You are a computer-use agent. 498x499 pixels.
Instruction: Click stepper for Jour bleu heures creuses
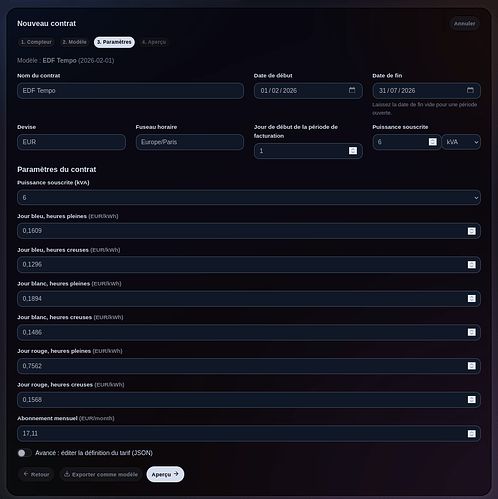click(471, 264)
